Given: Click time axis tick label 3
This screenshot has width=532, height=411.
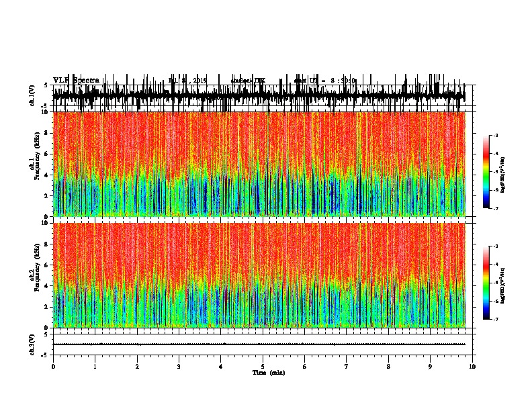Looking at the screenshot, I should coord(179,367).
